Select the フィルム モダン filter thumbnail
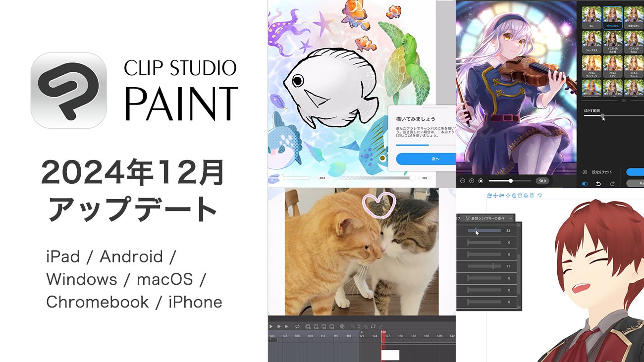Screen dimensions: 644x362 613,66
